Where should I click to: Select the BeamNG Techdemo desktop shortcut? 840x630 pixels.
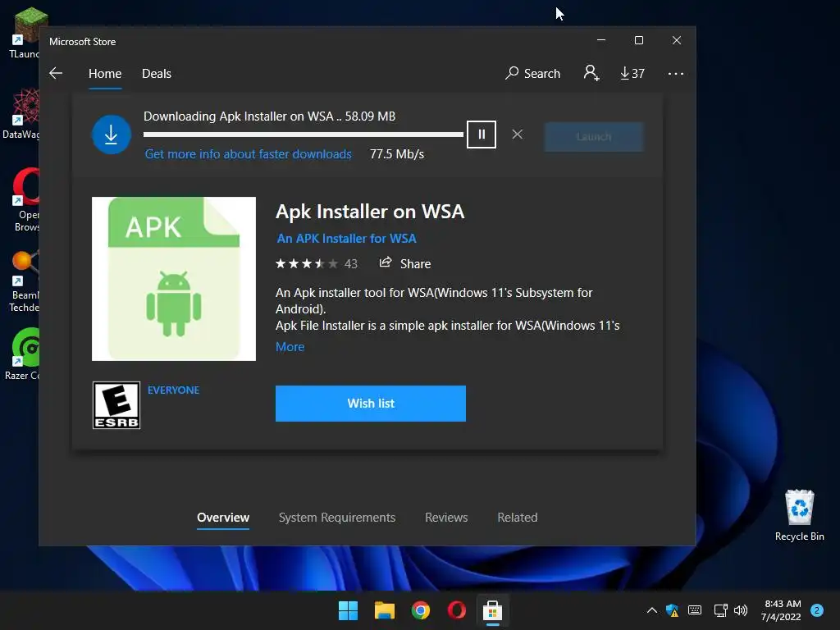pos(25,281)
